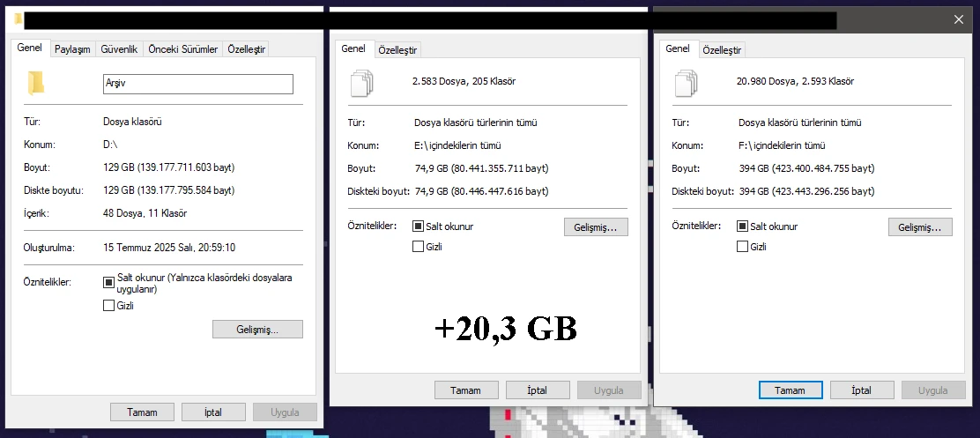Select the Önceki Sürümler tab

point(182,49)
